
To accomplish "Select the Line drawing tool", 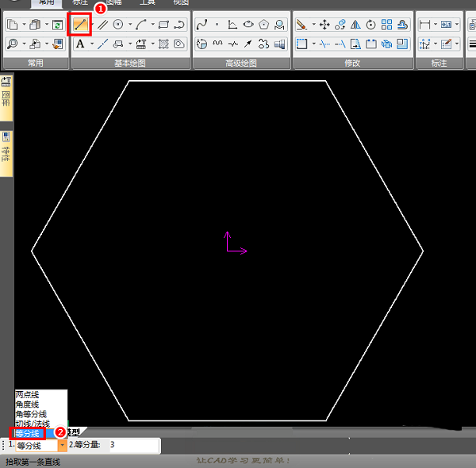I will [x=81, y=25].
